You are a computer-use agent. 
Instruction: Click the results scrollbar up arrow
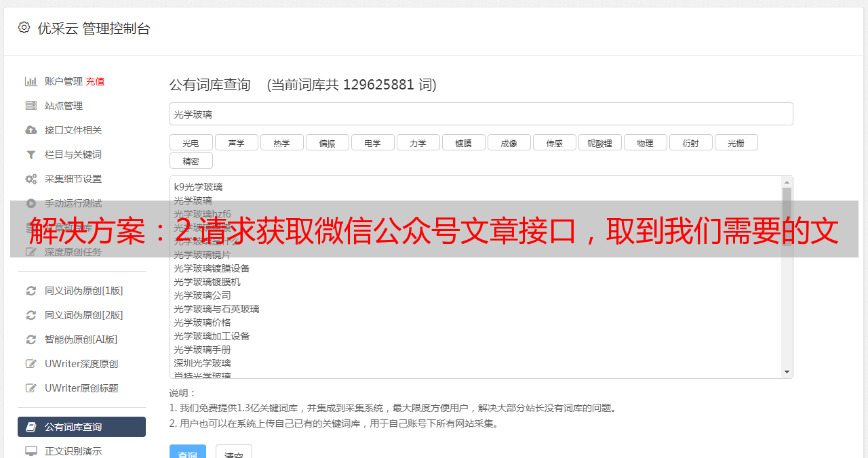point(787,182)
